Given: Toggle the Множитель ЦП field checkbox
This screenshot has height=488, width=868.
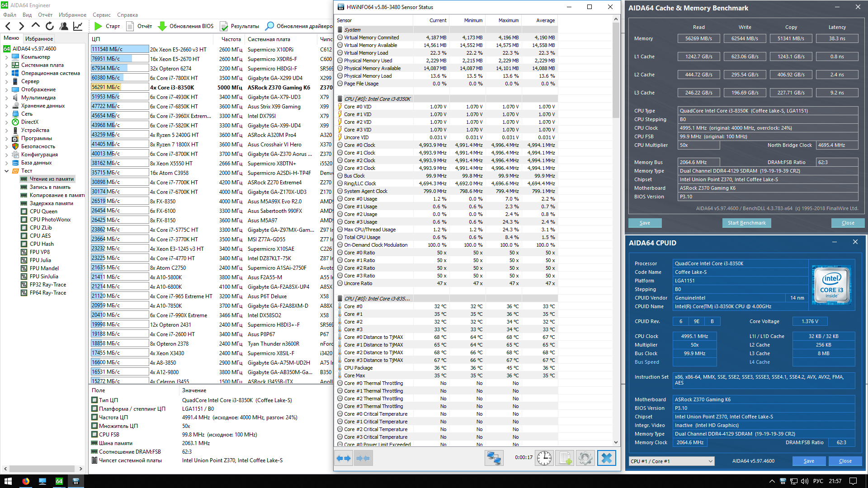Looking at the screenshot, I should coord(94,426).
